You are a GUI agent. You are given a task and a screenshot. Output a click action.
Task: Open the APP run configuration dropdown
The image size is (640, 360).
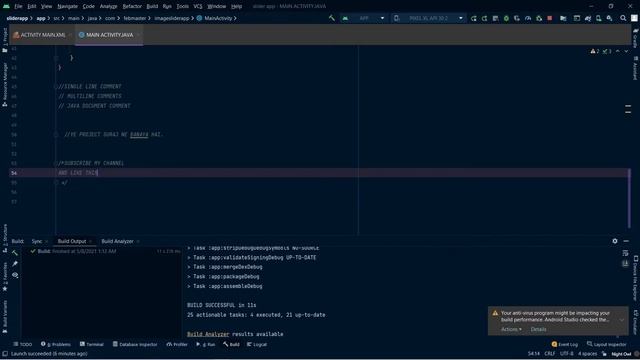click(x=363, y=18)
